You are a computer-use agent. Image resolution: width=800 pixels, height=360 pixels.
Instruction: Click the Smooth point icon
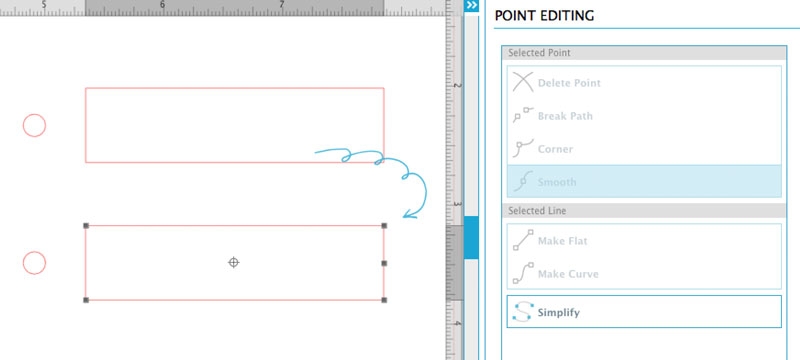coord(523,182)
